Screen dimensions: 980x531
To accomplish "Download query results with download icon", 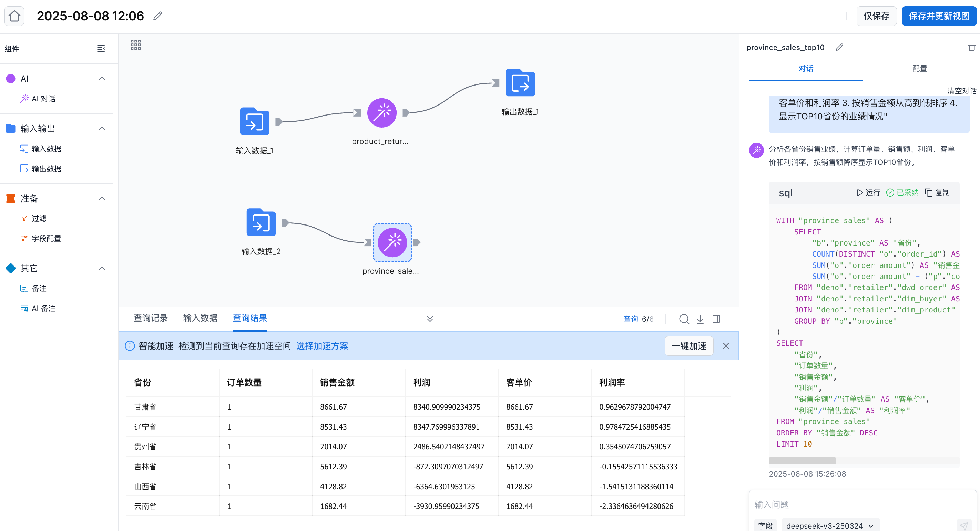I will 700,319.
